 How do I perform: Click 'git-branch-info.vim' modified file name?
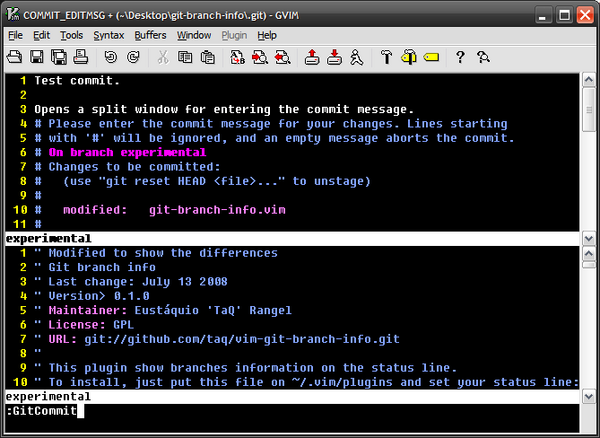[217, 210]
